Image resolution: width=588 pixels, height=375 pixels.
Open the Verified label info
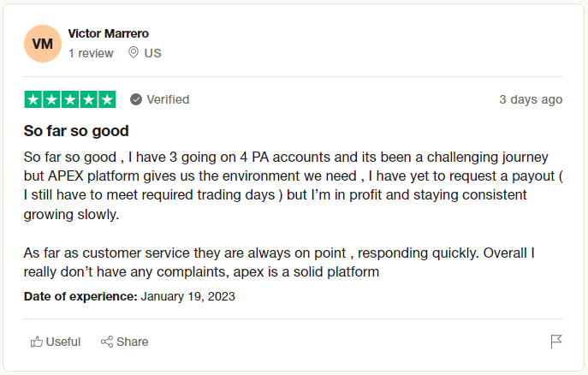168,99
